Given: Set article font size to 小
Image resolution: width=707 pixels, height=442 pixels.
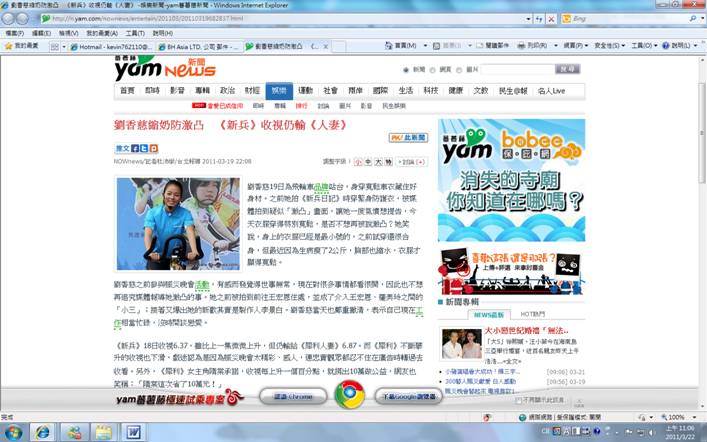Looking at the screenshot, I should [x=358, y=162].
